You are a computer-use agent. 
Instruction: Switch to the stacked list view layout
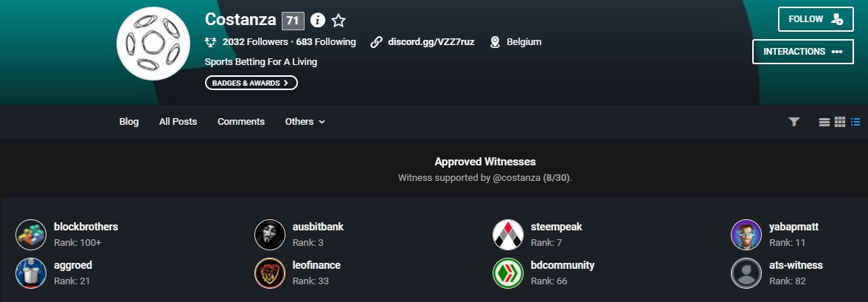coord(824,122)
